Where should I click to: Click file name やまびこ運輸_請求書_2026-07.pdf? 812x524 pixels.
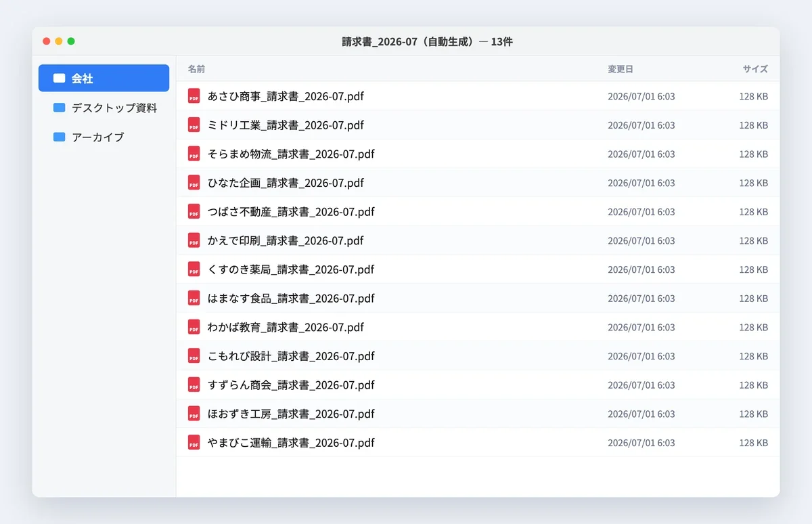tap(291, 443)
